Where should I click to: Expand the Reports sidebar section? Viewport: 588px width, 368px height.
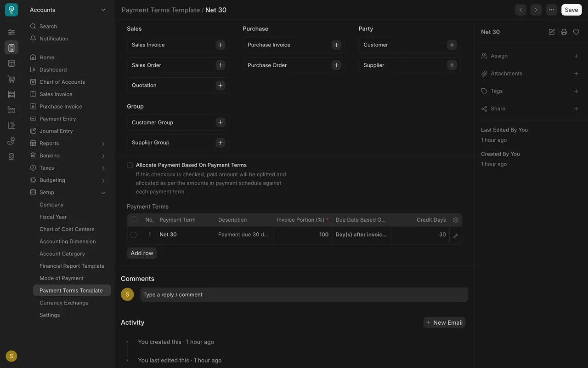click(103, 144)
